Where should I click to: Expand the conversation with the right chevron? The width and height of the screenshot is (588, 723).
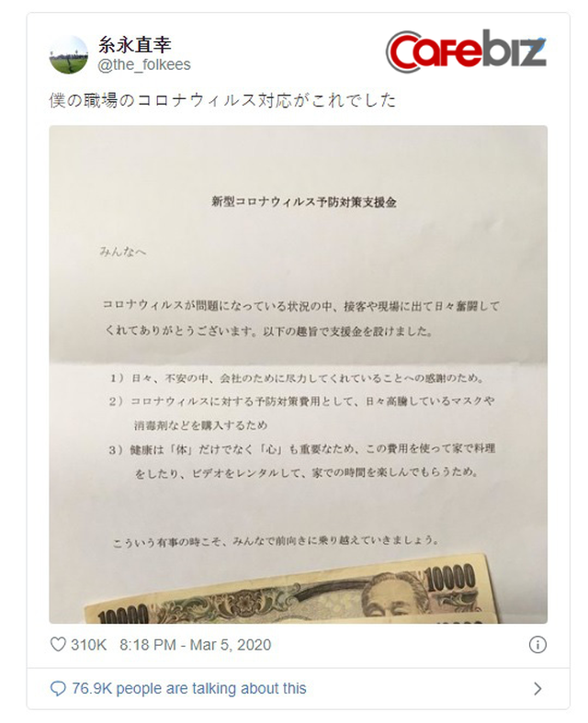click(x=537, y=689)
